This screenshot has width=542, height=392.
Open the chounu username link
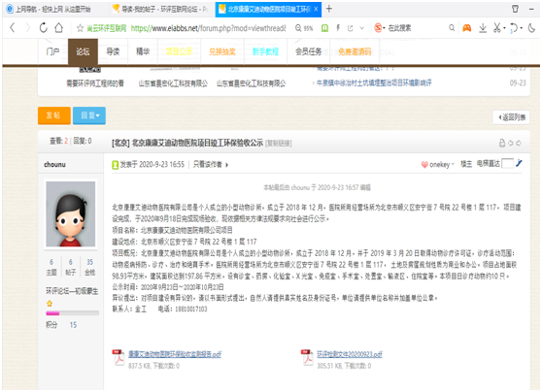[54, 164]
